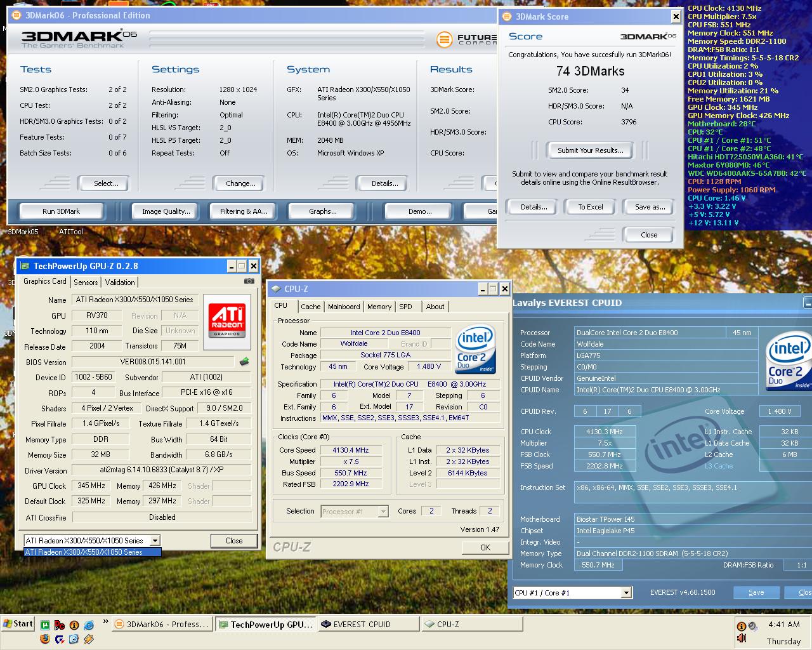Open the SPD tab in CPU-Z
812x650 pixels.
pyautogui.click(x=406, y=307)
